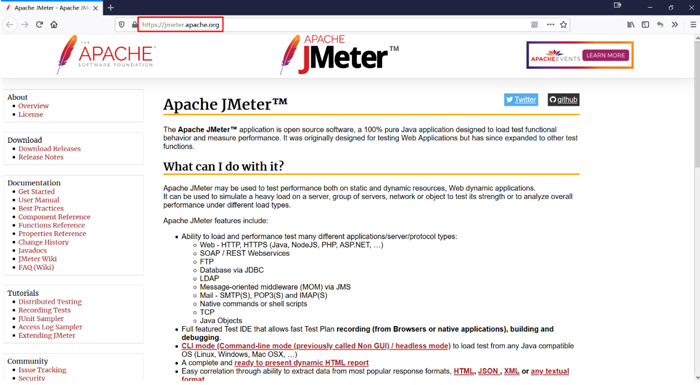Open the Overview link
The height and width of the screenshot is (385, 700).
tap(33, 106)
